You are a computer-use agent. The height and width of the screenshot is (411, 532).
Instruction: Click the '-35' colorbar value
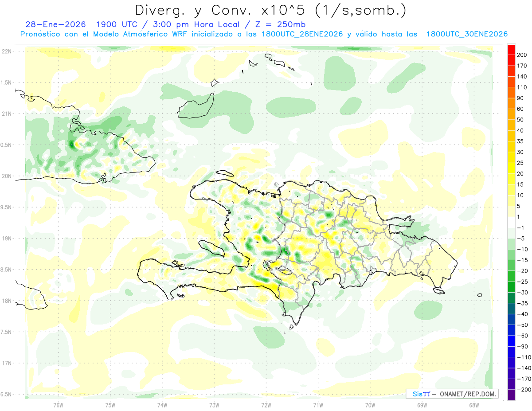(522, 303)
